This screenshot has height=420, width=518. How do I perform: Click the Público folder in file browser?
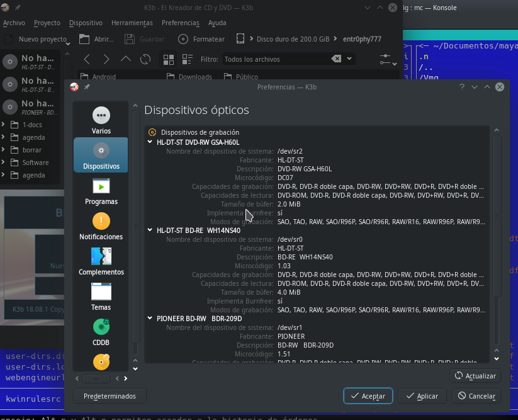pyautogui.click(x=241, y=77)
